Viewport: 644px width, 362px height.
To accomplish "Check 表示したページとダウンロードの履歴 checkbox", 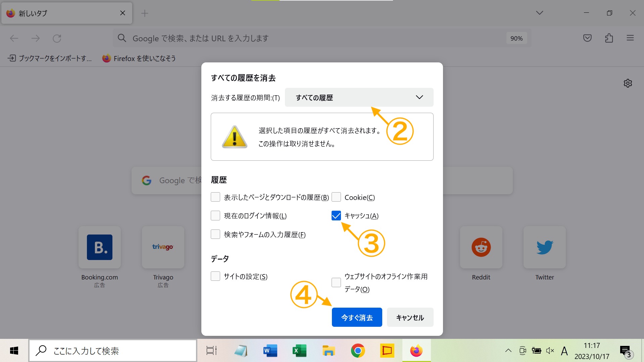I will pos(215,197).
